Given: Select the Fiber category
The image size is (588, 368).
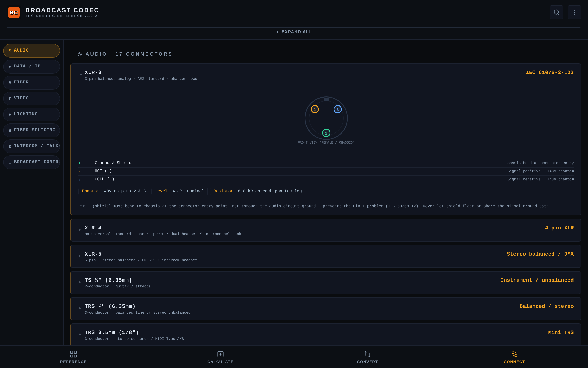Looking at the screenshot, I should [x=32, y=83].
